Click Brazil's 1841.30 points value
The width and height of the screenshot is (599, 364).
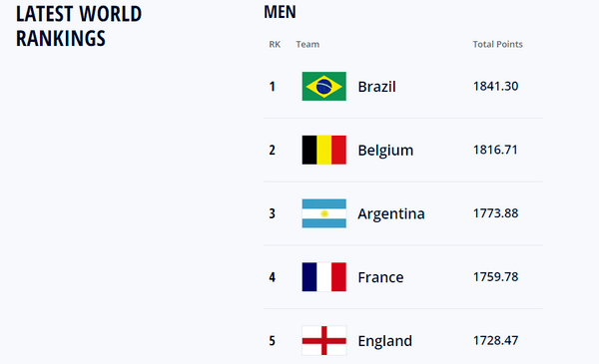coord(496,86)
